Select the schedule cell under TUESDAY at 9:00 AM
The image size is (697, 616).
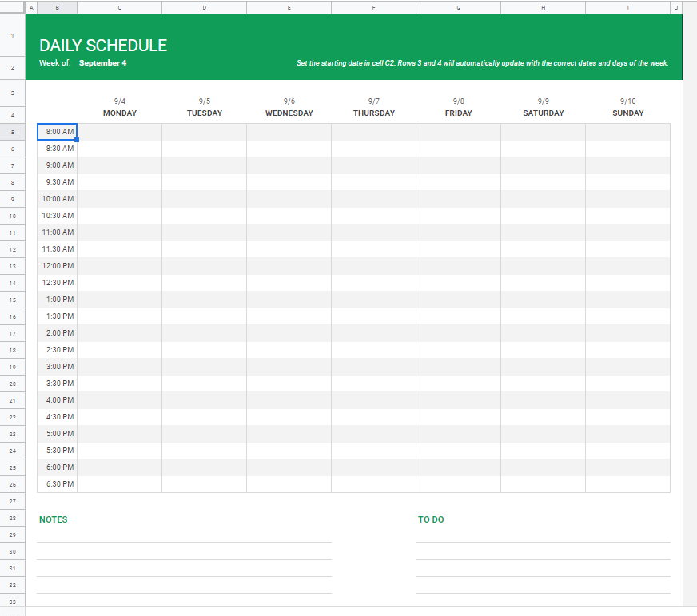204,165
